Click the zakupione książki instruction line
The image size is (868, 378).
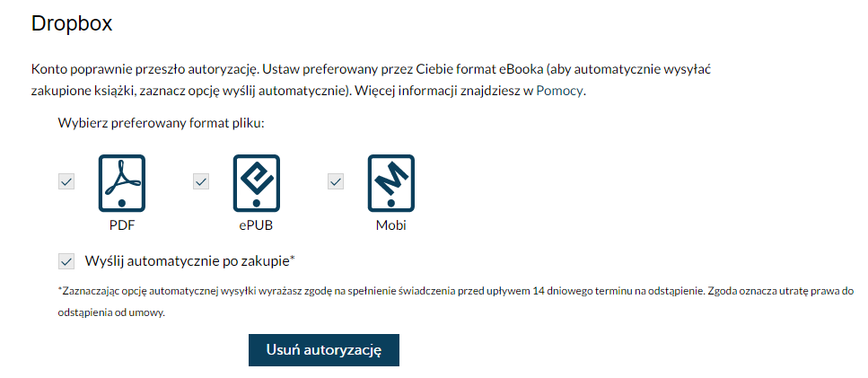click(308, 91)
